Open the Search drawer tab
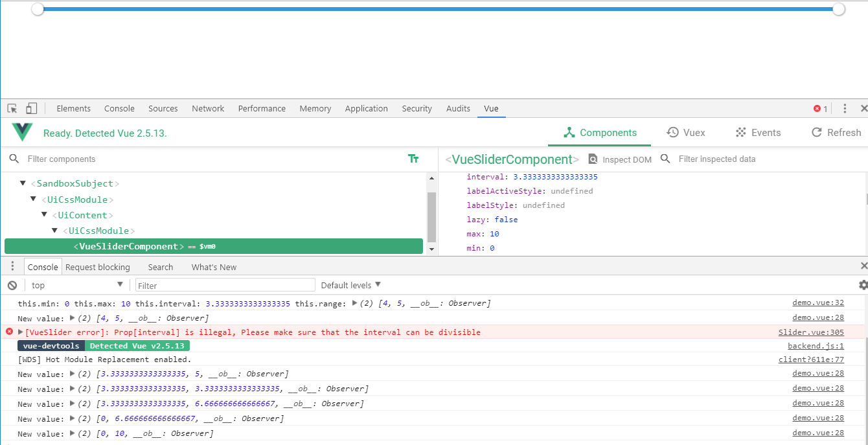This screenshot has width=868, height=445. (x=160, y=267)
